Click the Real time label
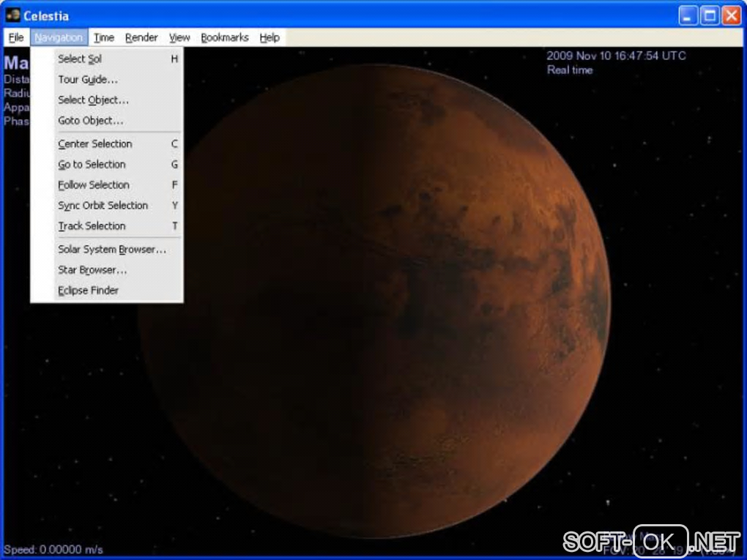The width and height of the screenshot is (747, 560). coord(570,70)
